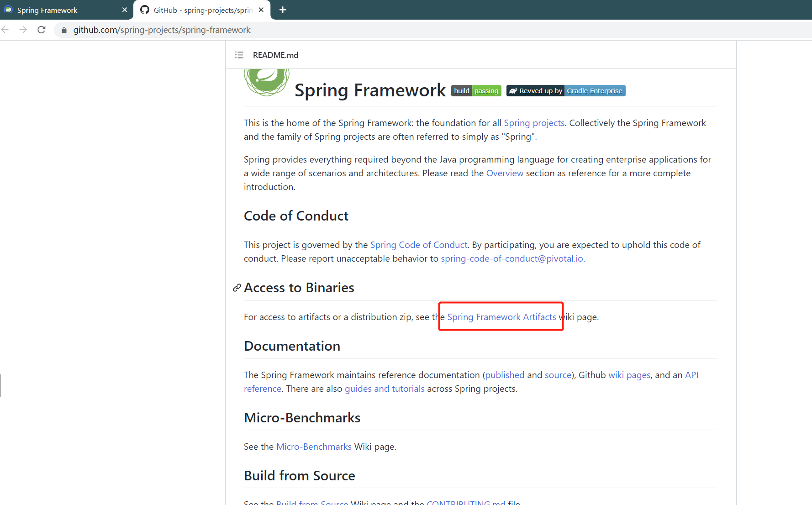The width and height of the screenshot is (812, 505).
Task: Follow the Overview link
Action: (x=505, y=173)
